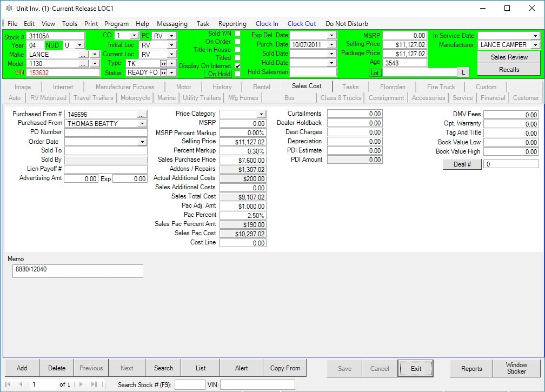Click the PO Number field

coord(106,132)
